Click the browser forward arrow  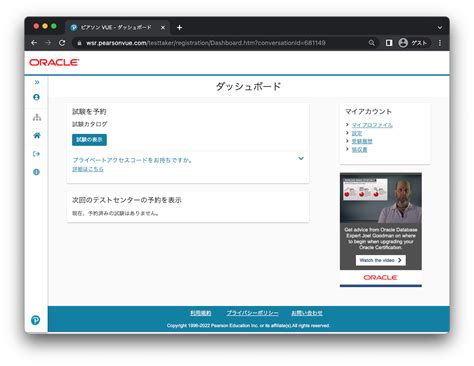[48, 43]
